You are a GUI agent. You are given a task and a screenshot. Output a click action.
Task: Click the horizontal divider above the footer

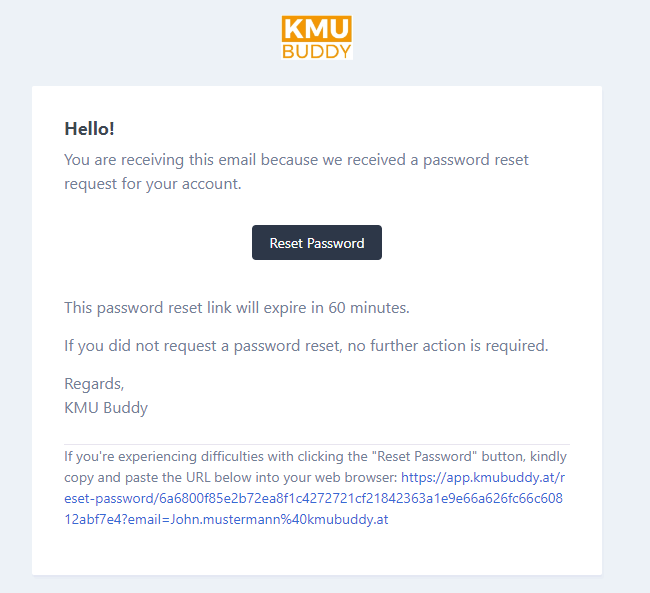pyautogui.click(x=317, y=445)
